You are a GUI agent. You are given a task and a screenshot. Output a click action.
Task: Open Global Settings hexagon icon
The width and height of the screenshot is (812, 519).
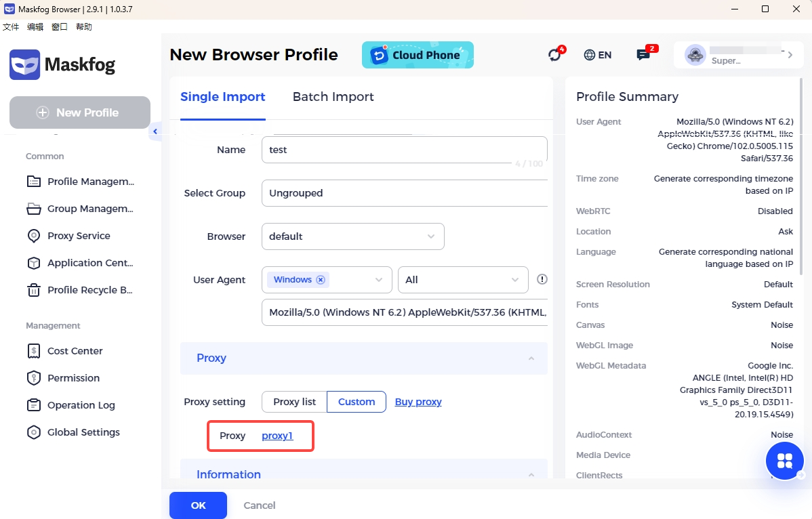coord(34,432)
